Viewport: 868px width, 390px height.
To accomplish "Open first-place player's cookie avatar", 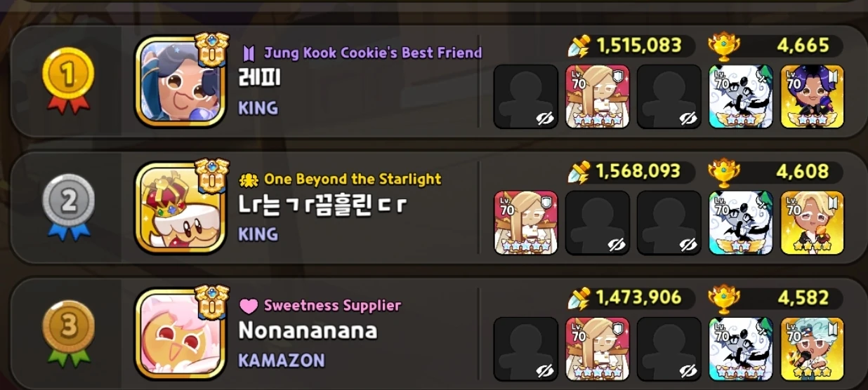I will [x=180, y=82].
